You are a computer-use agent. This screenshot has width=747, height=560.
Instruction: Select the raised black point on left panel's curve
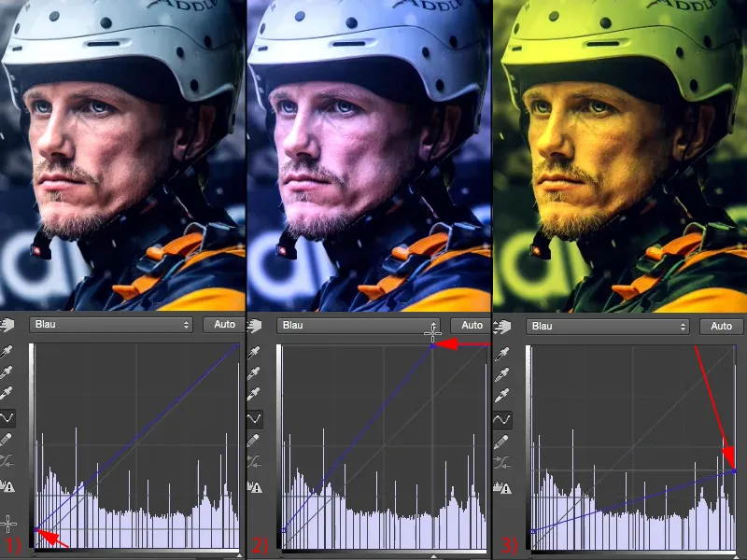point(35,529)
